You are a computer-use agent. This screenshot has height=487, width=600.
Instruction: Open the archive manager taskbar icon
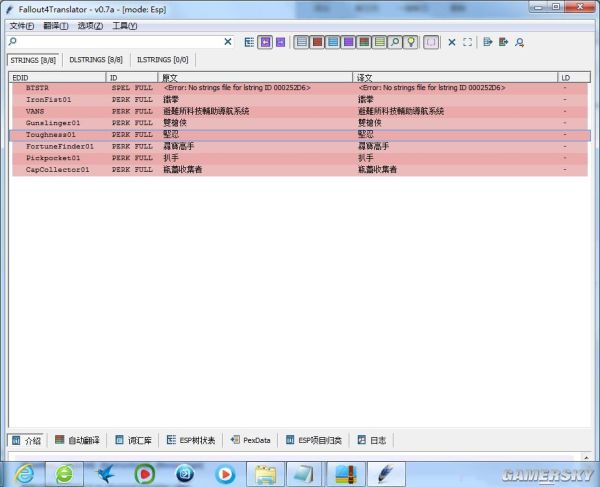tap(346, 474)
